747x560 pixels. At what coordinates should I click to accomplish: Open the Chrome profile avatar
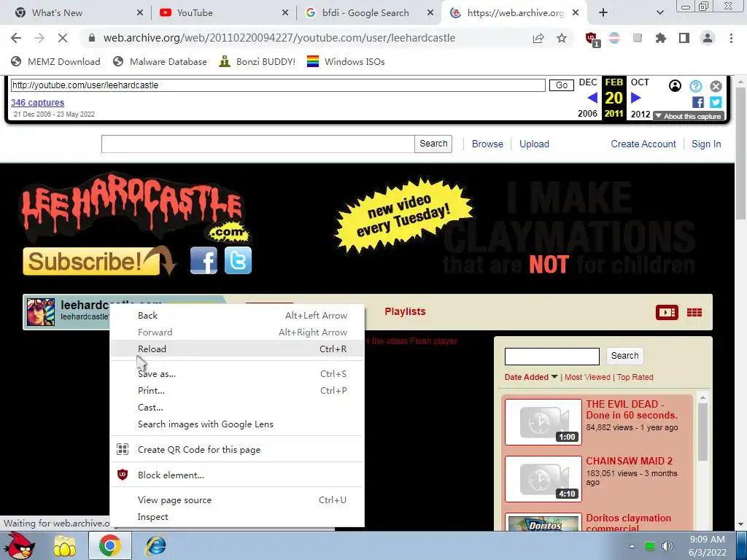708,38
